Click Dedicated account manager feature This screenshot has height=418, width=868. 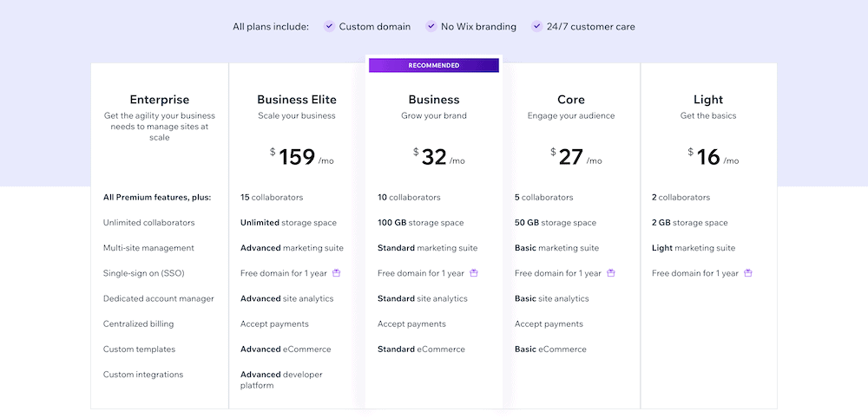pos(158,298)
